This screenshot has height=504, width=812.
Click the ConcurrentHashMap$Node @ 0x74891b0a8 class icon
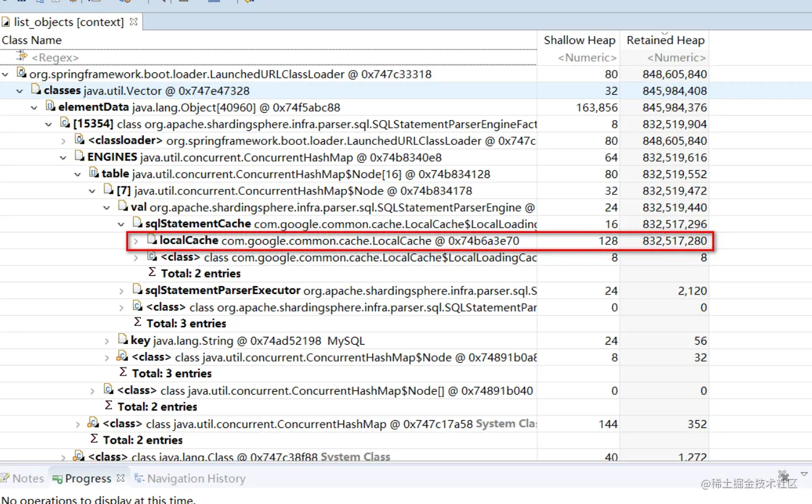click(x=123, y=357)
